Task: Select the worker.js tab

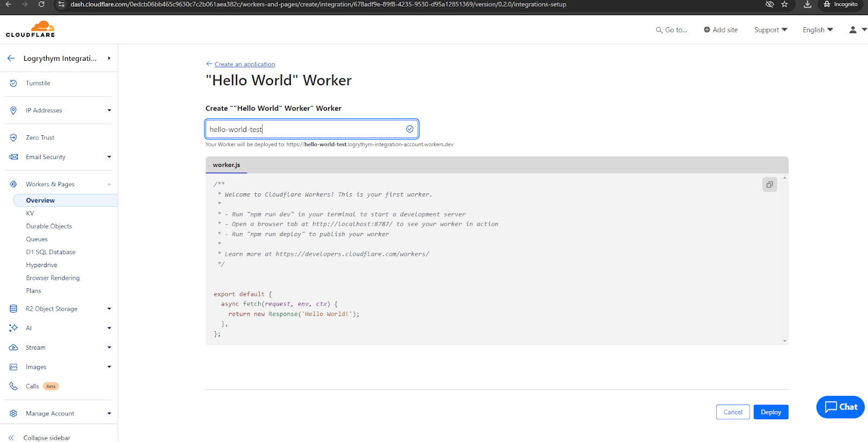Action: coord(226,165)
